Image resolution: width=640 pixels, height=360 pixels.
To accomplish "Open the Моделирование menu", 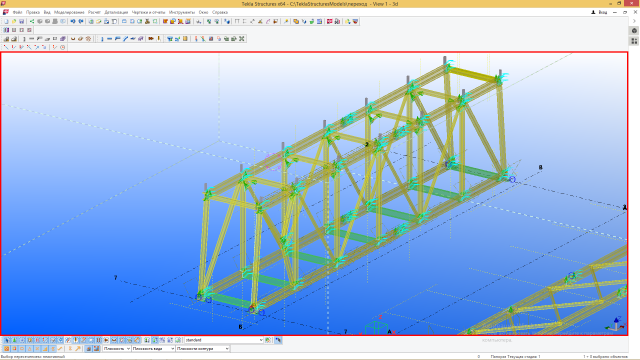I will (69, 12).
